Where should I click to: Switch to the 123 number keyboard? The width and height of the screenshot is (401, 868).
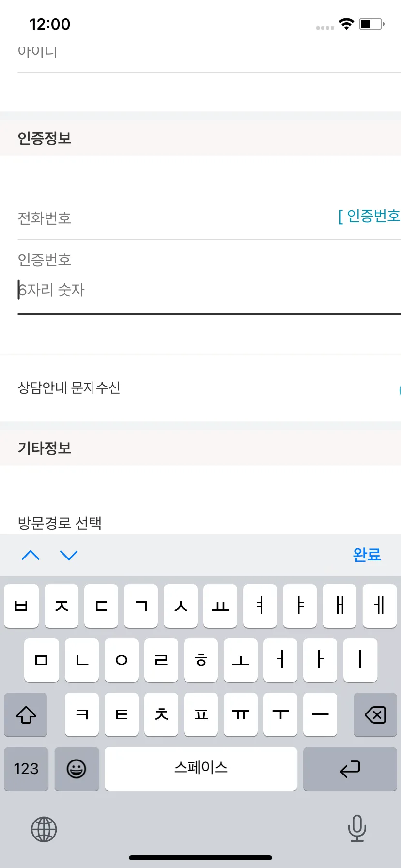(26, 769)
